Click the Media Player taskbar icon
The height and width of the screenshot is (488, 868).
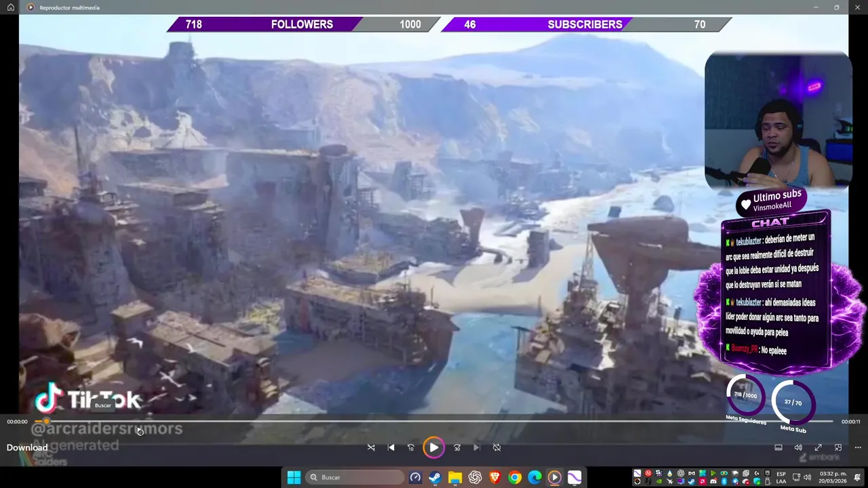[555, 477]
